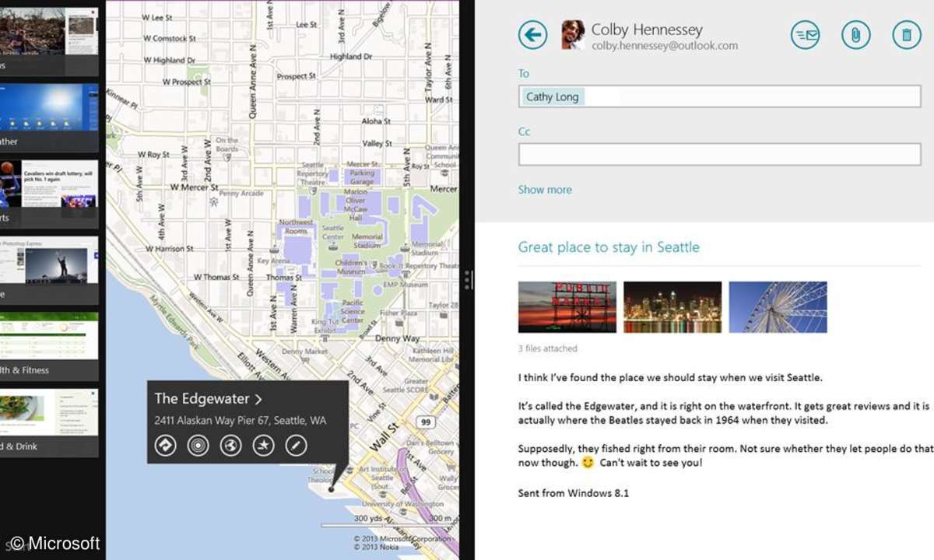Add The Edgewater to favorites star icon

(x=264, y=446)
